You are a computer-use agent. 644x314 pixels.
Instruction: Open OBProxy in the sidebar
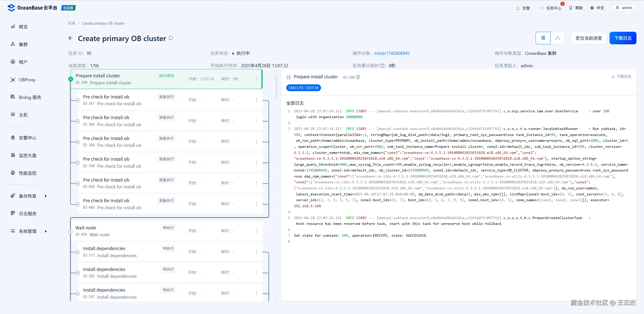pos(27,80)
